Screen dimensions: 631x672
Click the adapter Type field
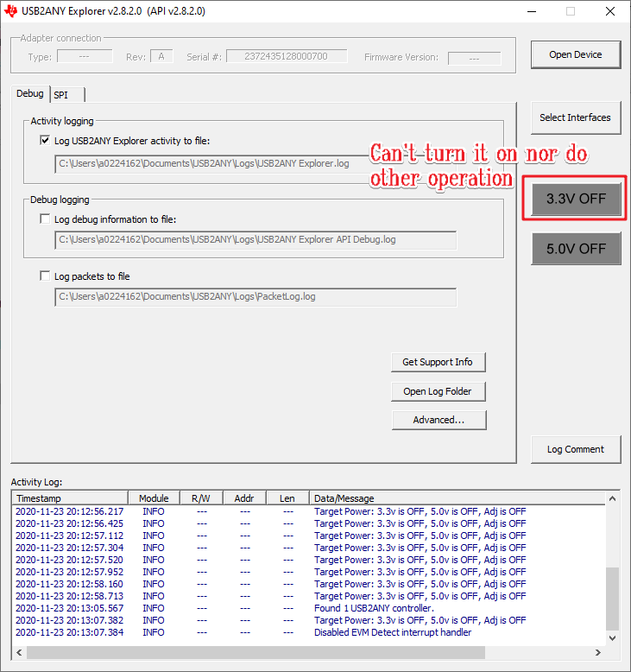pyautogui.click(x=85, y=56)
